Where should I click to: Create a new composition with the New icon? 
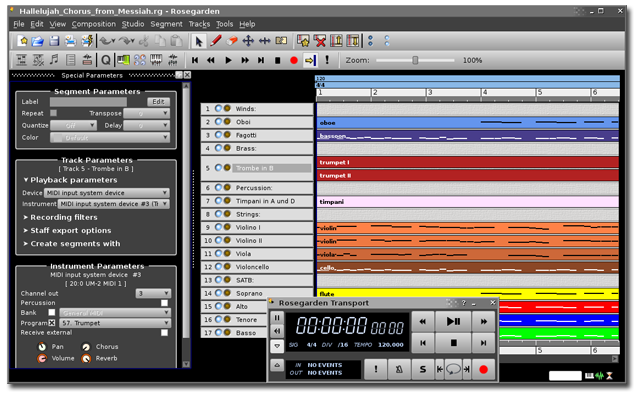click(23, 41)
